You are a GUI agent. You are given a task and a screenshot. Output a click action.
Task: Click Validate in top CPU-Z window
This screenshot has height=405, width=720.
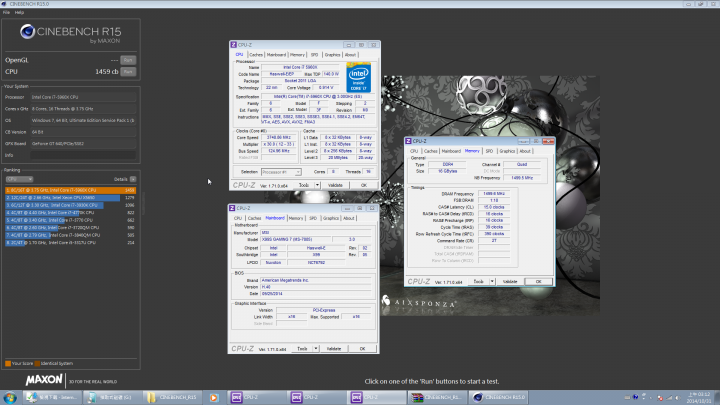click(335, 185)
